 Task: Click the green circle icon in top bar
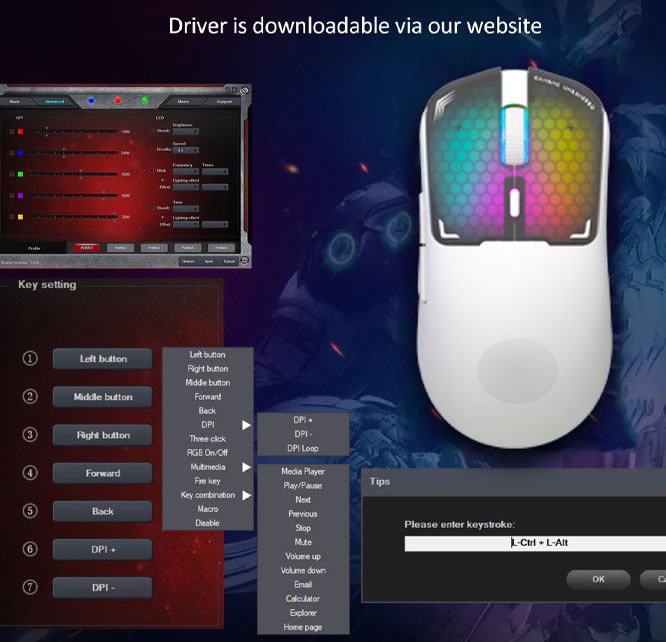[144, 100]
